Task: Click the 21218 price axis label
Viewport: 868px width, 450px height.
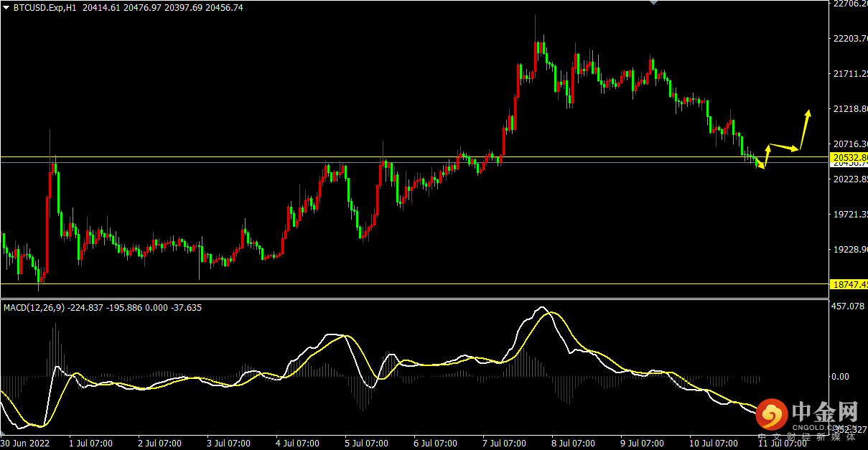Action: point(850,109)
